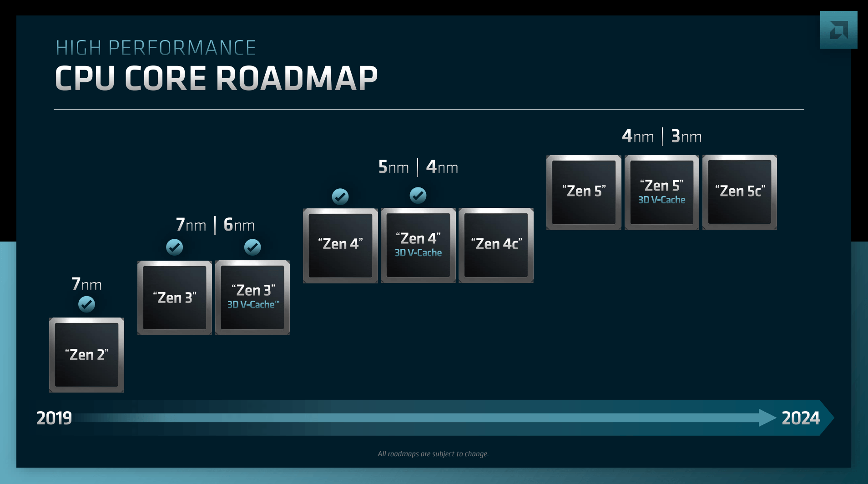Select the "Zen 5c" chip tile
Screen dimensions: 868x484
coord(740,192)
